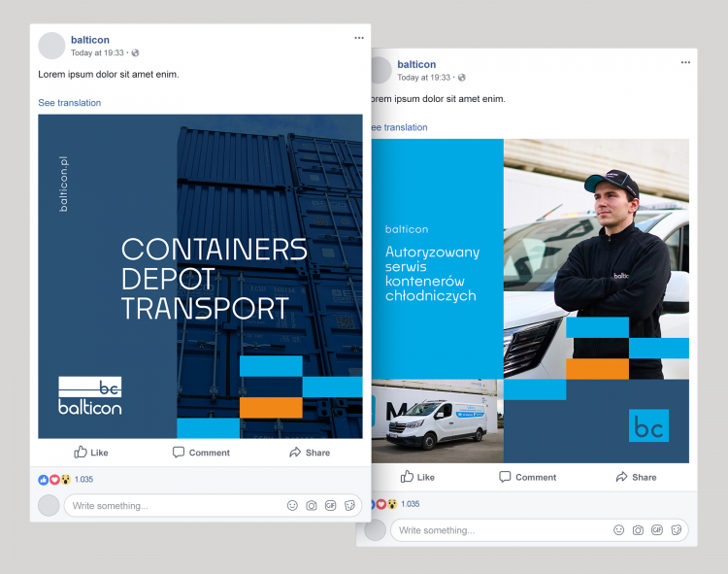Share the left Containers Depot post
The height and width of the screenshot is (574, 728).
tap(310, 453)
